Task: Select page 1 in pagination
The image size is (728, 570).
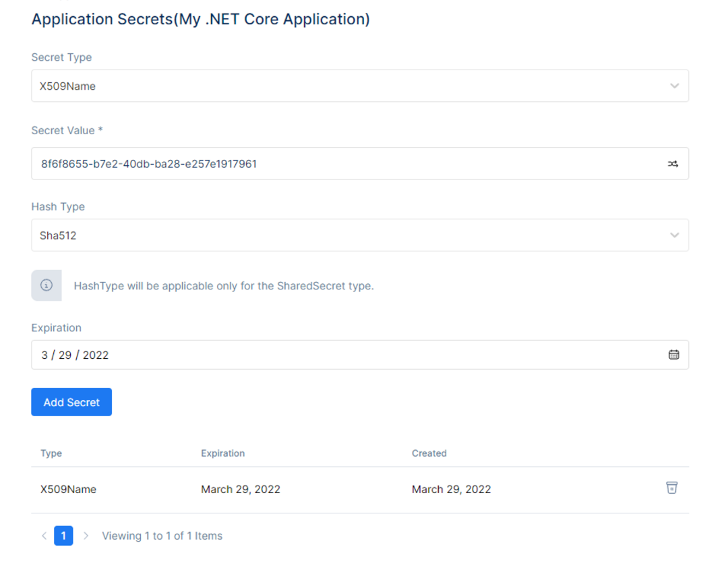Action: pyautogui.click(x=63, y=536)
